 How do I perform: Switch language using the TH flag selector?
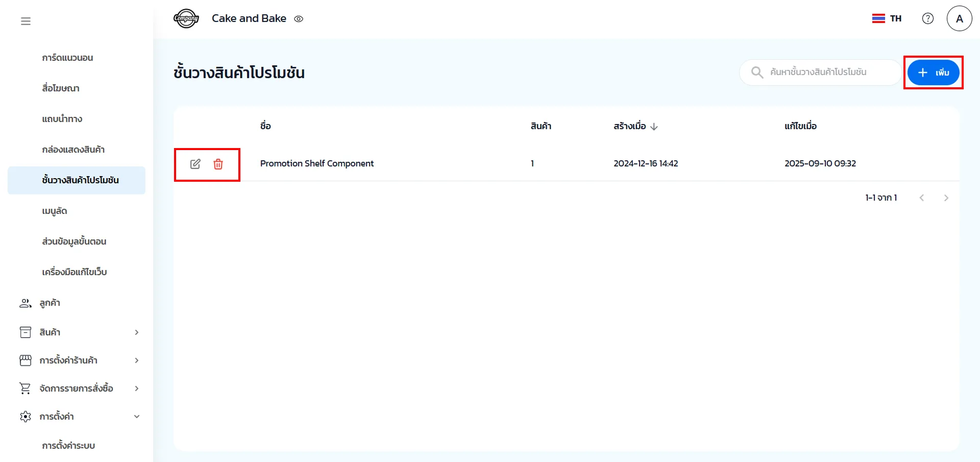pyautogui.click(x=887, y=18)
